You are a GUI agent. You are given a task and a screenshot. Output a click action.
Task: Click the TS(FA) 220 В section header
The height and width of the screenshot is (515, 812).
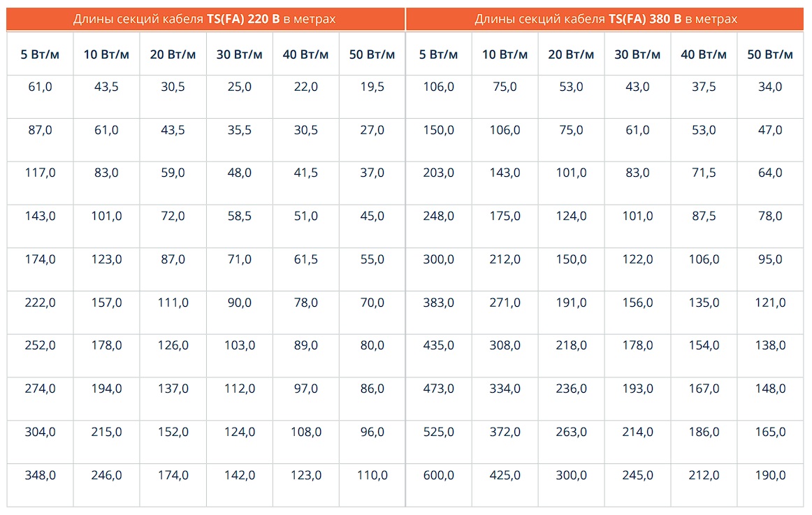pos(205,19)
